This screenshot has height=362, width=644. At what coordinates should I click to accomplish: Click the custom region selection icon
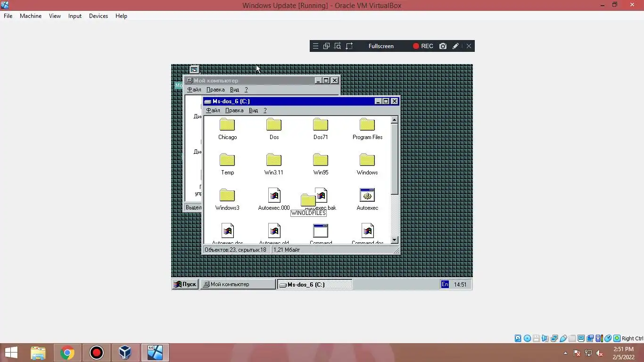click(349, 46)
